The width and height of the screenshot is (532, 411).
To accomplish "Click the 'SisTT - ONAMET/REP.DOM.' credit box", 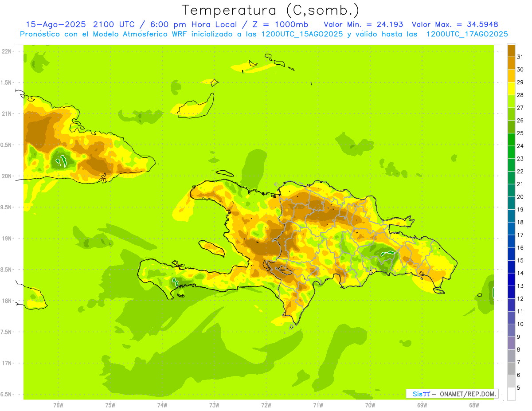I will [452, 394].
